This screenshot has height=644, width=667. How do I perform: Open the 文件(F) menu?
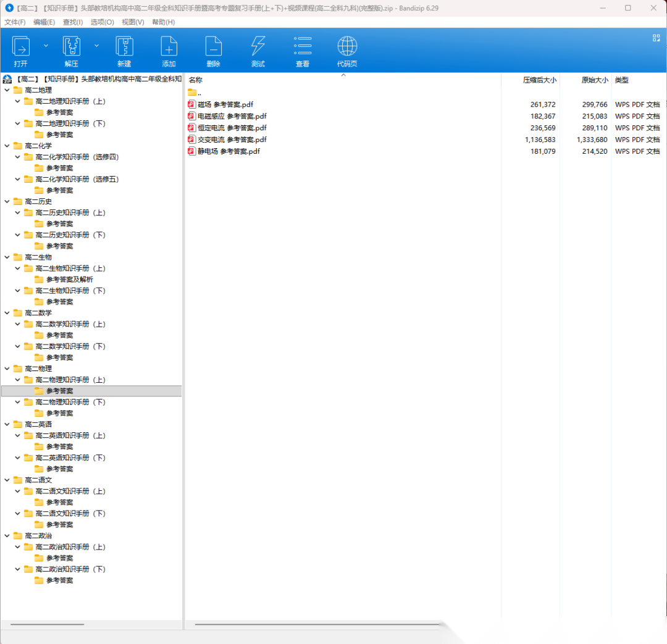[15, 22]
